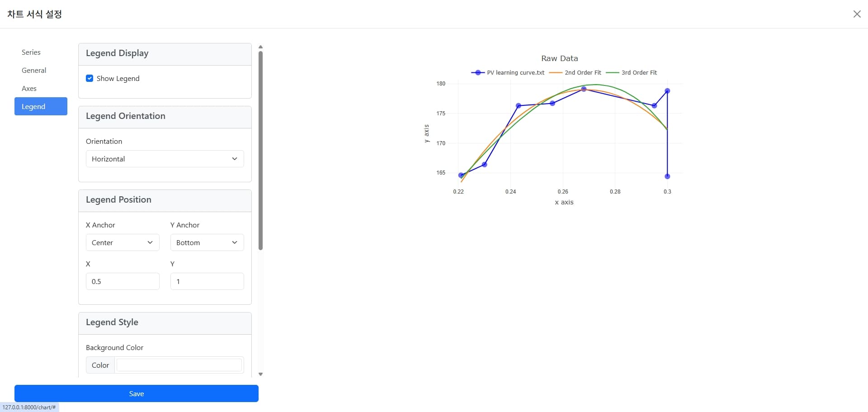Open the Y Anchor dropdown

tap(207, 242)
